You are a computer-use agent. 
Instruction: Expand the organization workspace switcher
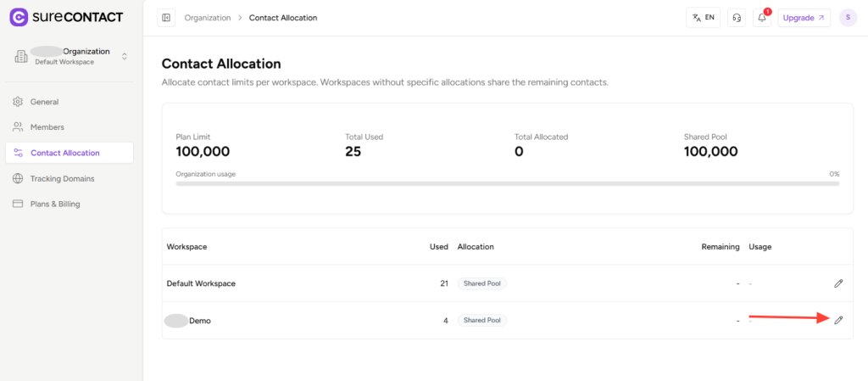click(x=125, y=57)
